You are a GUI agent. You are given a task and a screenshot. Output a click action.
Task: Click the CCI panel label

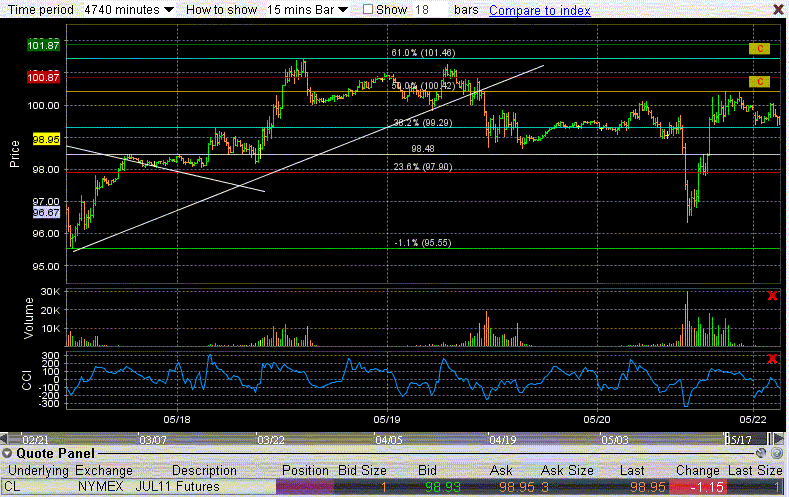click(x=27, y=380)
